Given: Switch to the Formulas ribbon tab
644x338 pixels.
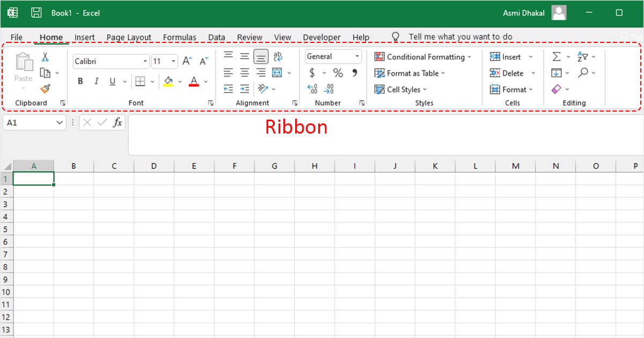Looking at the screenshot, I should click(180, 37).
